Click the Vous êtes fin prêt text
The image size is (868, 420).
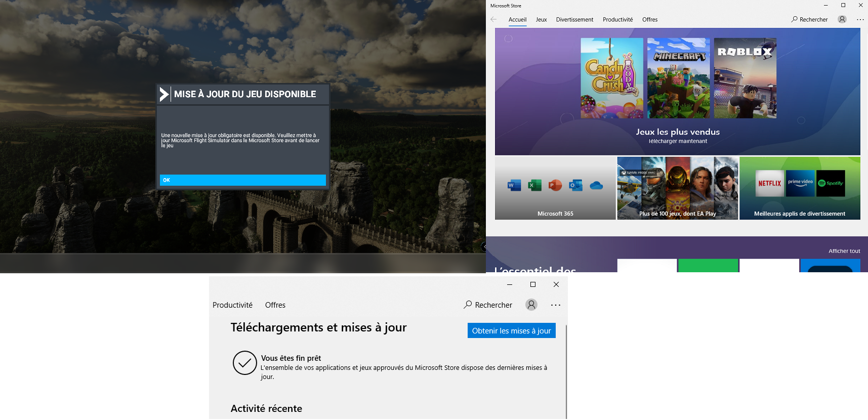click(x=291, y=358)
